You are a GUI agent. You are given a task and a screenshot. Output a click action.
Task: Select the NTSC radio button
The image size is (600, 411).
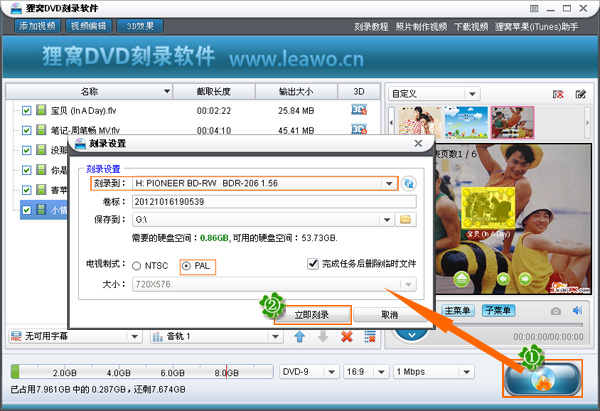[137, 266]
